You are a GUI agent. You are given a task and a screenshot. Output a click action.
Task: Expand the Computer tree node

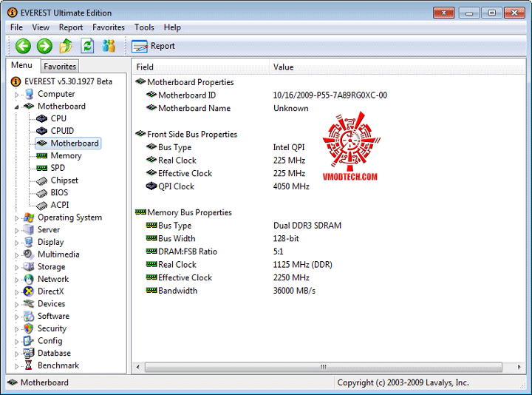click(16, 95)
